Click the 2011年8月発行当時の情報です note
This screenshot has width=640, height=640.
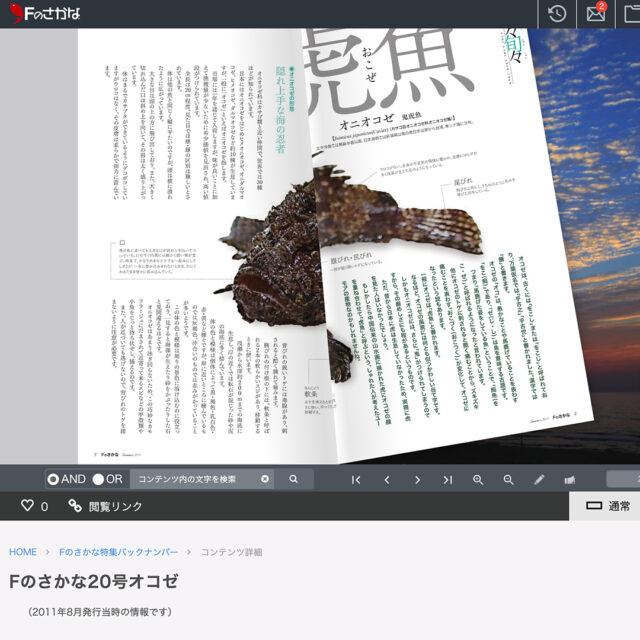(x=100, y=612)
